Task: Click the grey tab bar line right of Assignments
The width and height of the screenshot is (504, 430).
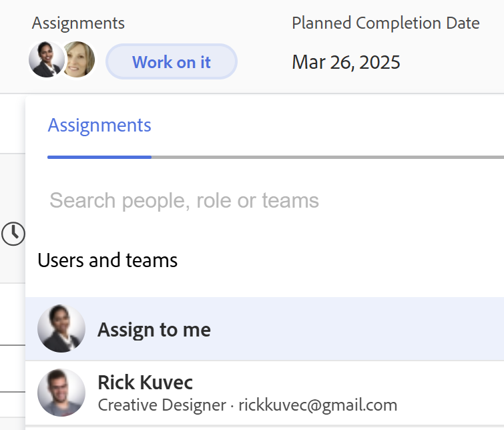Action: click(327, 157)
